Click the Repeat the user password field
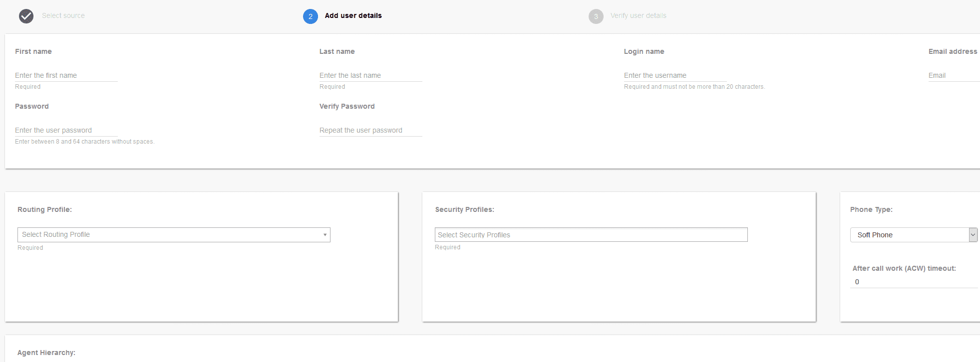This screenshot has width=980, height=362. [371, 130]
